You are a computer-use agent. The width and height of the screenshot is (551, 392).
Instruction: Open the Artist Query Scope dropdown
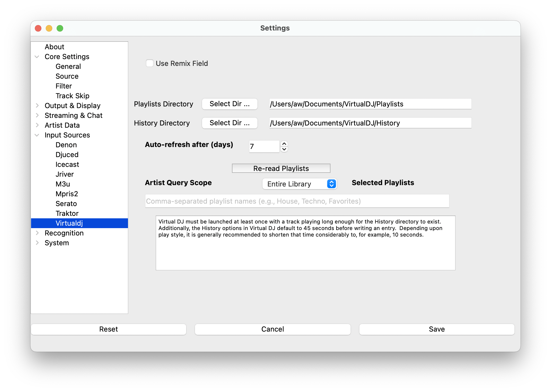pos(299,184)
